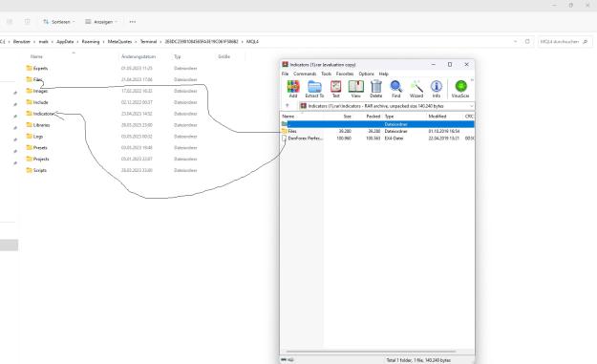
Task: Select the Indicators folder in Explorer
Action: tap(40, 114)
